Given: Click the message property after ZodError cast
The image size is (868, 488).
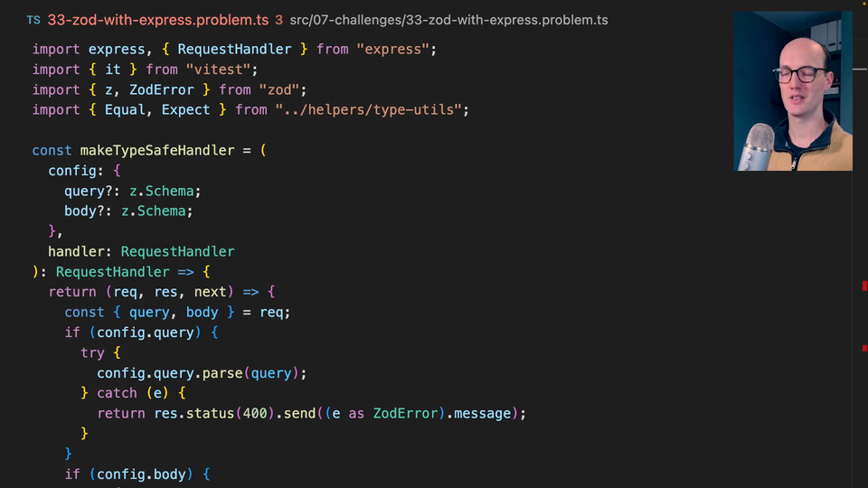Looking at the screenshot, I should pos(483,413).
